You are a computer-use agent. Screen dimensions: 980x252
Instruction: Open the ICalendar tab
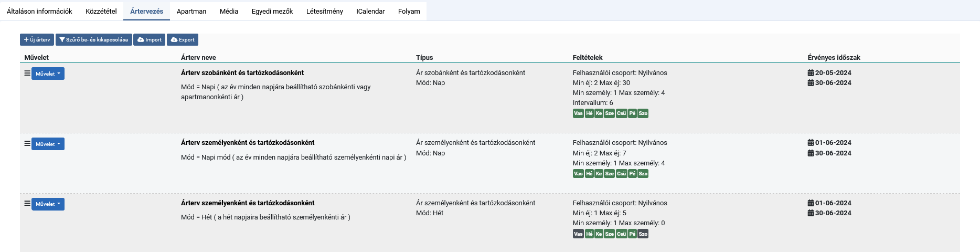pos(370,11)
